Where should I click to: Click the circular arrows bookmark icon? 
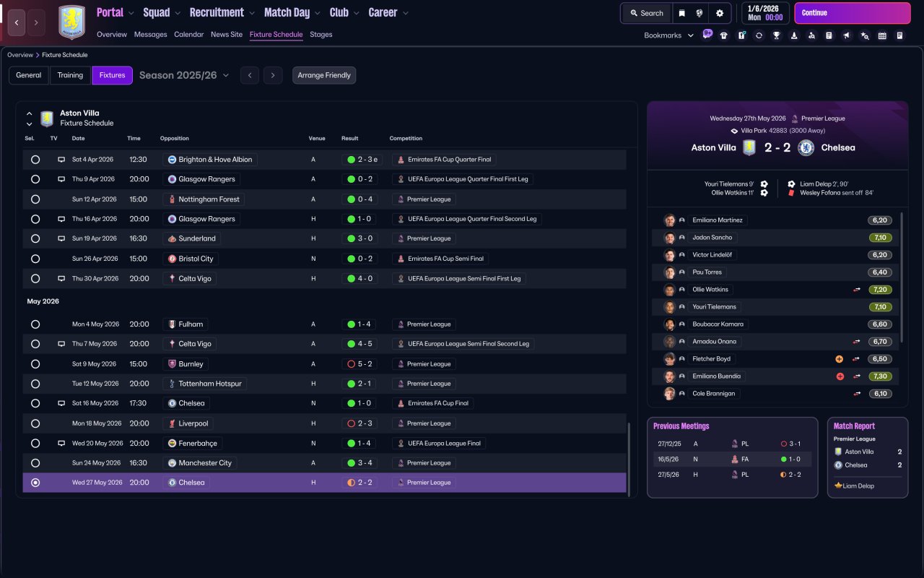coord(759,35)
